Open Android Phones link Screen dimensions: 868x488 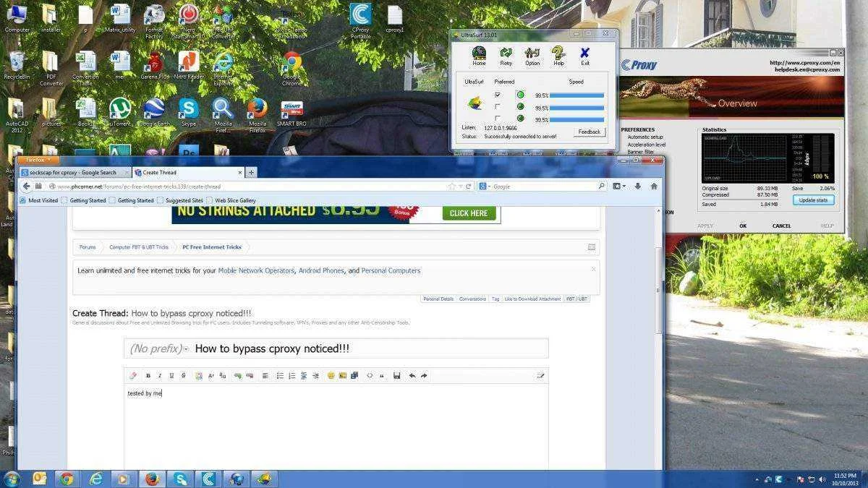pos(321,270)
